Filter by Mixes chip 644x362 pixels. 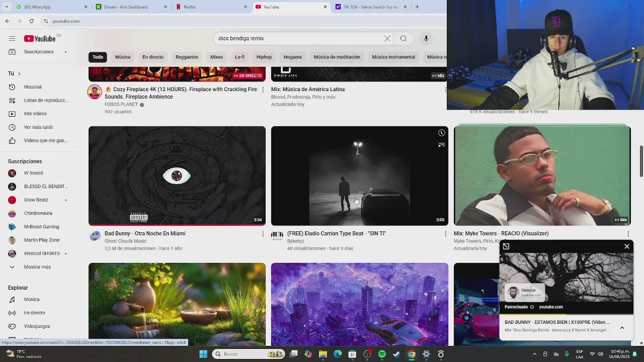[216, 57]
